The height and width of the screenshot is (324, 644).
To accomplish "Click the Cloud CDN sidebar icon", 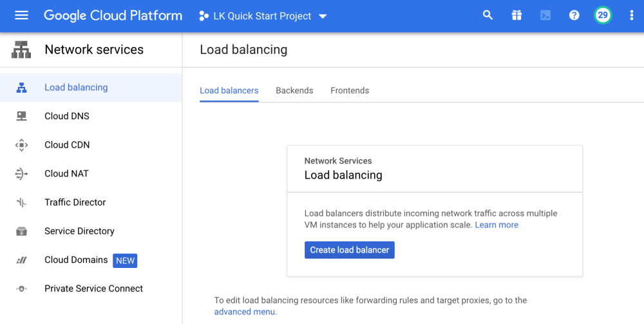I will [x=21, y=145].
